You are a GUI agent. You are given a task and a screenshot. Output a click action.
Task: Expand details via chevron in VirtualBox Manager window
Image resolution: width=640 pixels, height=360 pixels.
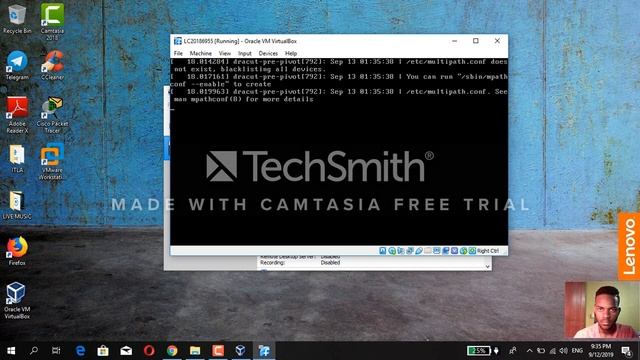click(x=487, y=267)
